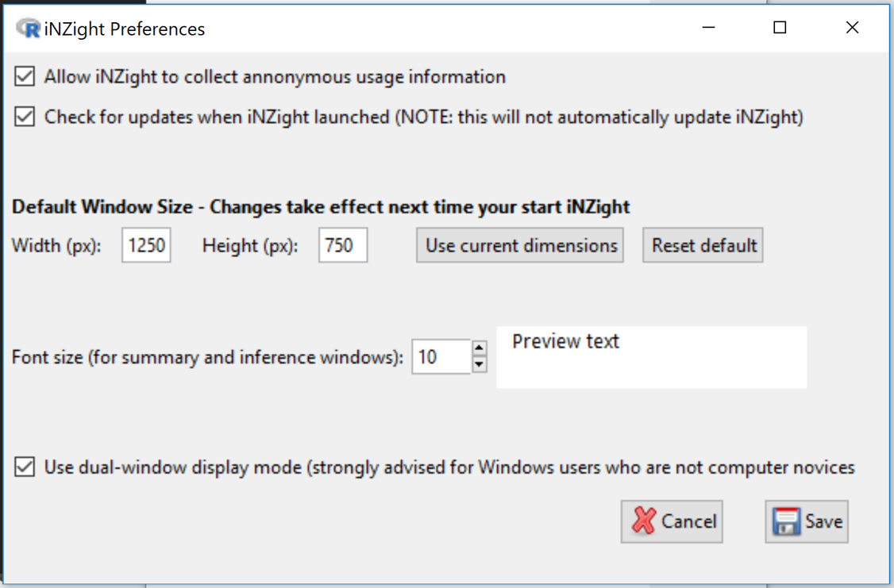This screenshot has height=588, width=894.
Task: Click the Reset default button
Action: [x=702, y=245]
